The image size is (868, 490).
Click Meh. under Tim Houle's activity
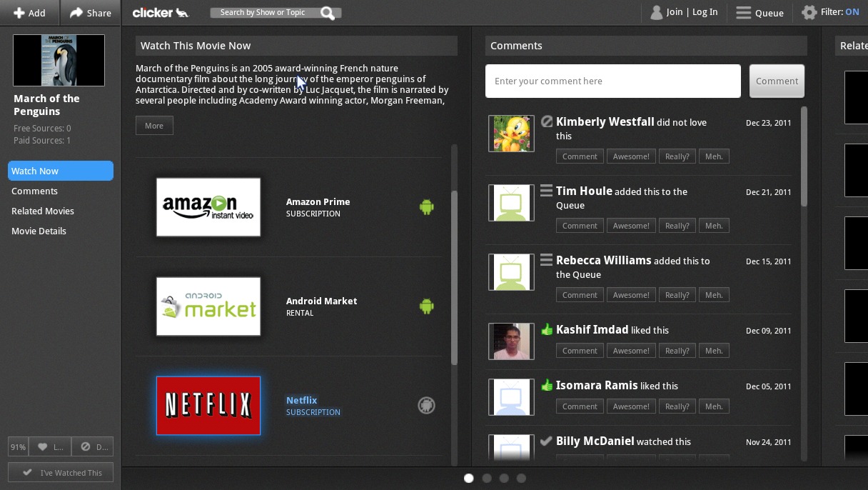714,226
